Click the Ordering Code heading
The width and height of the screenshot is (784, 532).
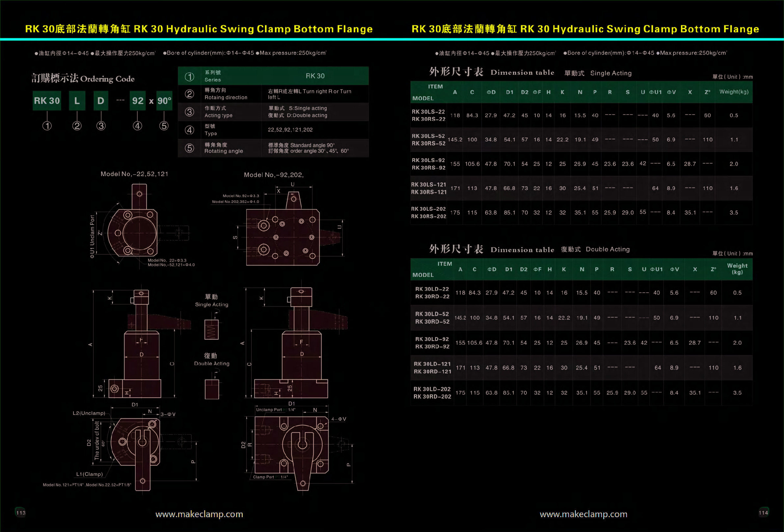(83, 79)
